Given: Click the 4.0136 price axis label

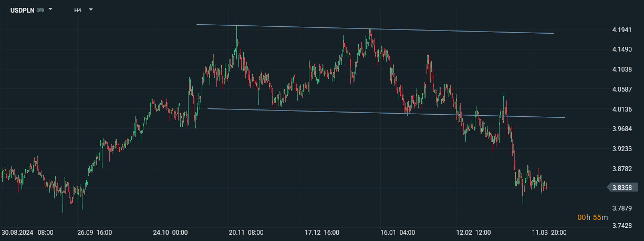Looking at the screenshot, I should 623,109.
